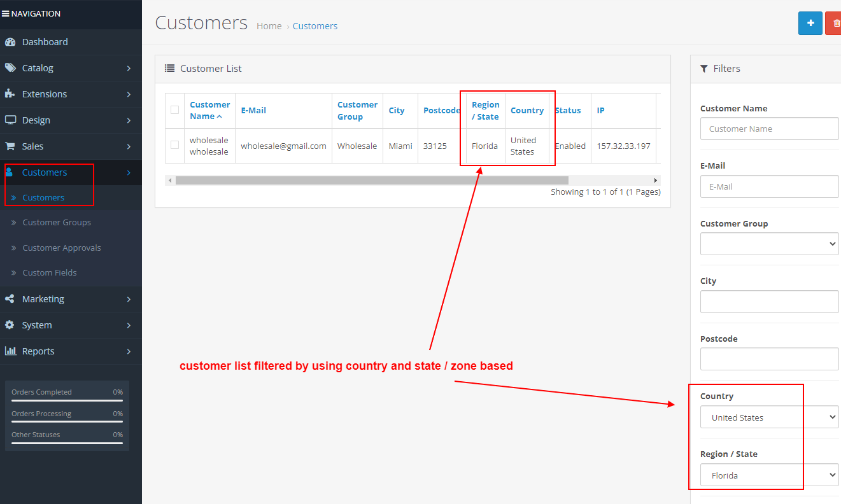The width and height of the screenshot is (841, 504).
Task: Click the Catalog tag icon
Action: point(10,68)
